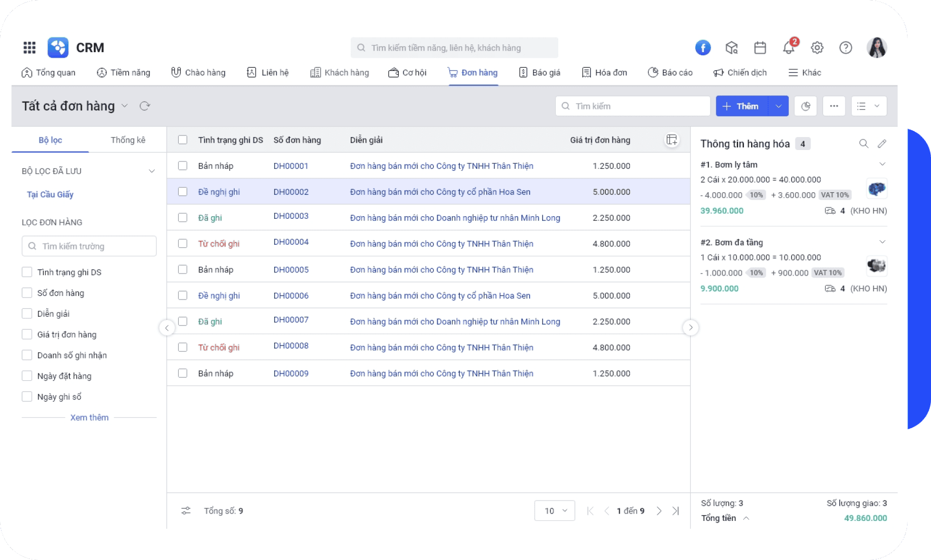Go to Khách hàng menu
Viewport: 931px width, 560px height.
coord(339,73)
